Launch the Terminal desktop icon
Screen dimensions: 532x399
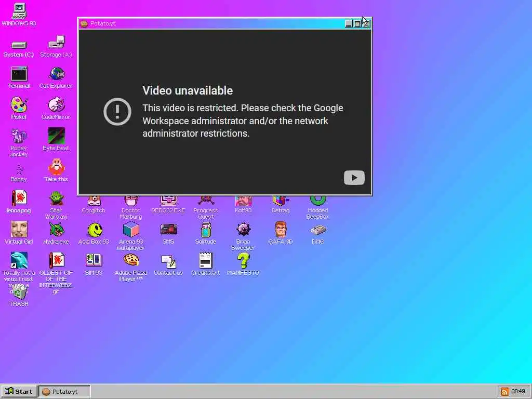pos(19,74)
